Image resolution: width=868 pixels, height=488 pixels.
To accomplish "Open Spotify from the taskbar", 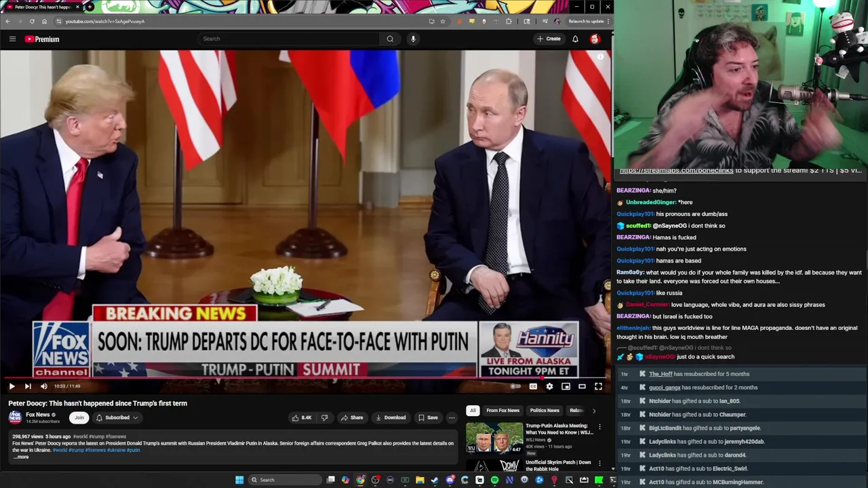I will pyautogui.click(x=494, y=480).
